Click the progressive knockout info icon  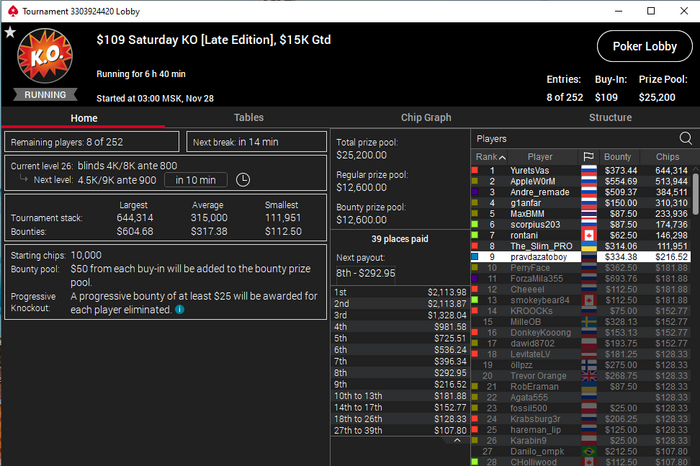pyautogui.click(x=179, y=309)
